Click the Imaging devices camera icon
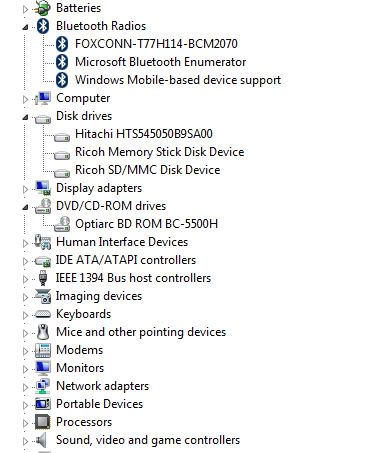 [43, 296]
